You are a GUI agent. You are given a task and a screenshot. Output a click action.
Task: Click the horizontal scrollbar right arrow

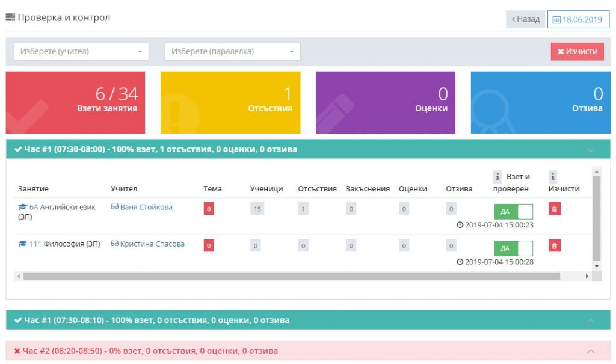pos(587,276)
